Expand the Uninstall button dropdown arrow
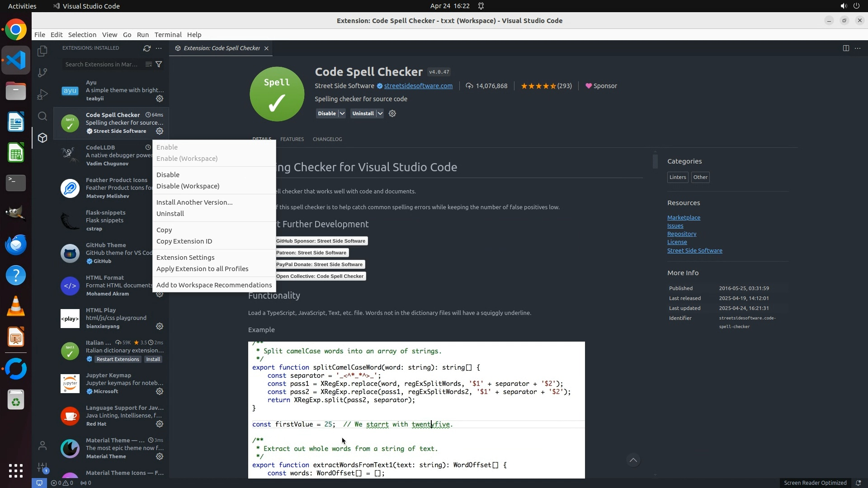This screenshot has width=868, height=488. pyautogui.click(x=380, y=113)
